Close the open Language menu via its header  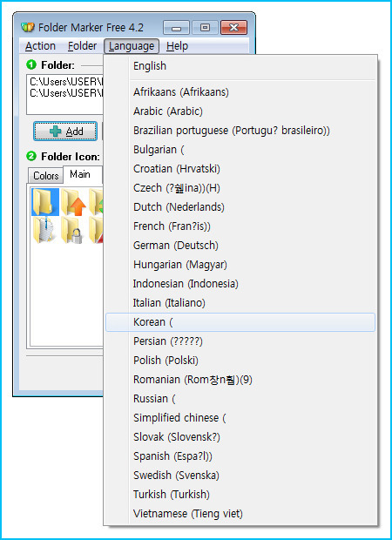(x=132, y=46)
